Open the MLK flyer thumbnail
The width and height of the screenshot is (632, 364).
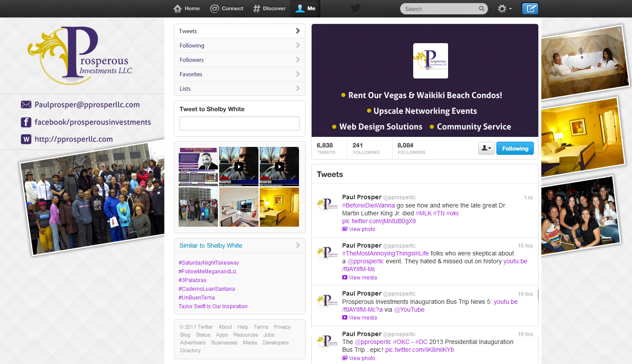click(x=198, y=167)
